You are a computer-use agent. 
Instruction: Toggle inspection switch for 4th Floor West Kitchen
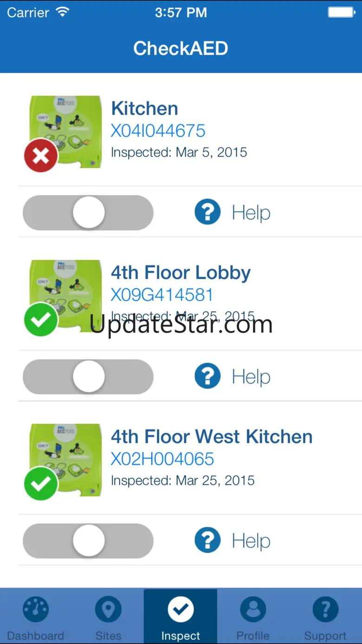(88, 541)
